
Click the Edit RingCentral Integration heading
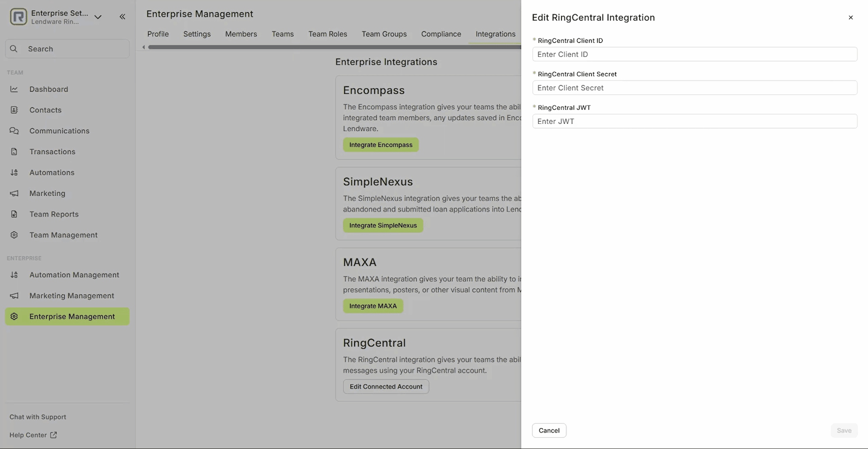(593, 18)
